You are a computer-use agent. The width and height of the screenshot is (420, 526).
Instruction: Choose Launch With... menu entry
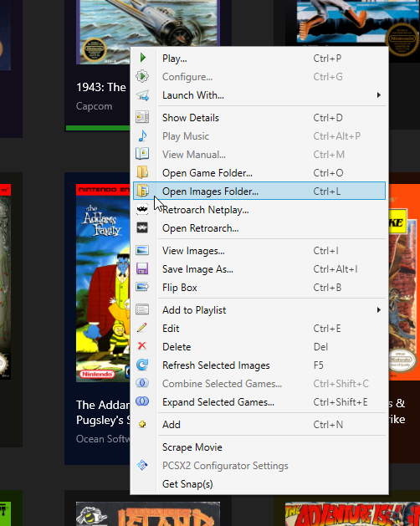click(x=259, y=95)
